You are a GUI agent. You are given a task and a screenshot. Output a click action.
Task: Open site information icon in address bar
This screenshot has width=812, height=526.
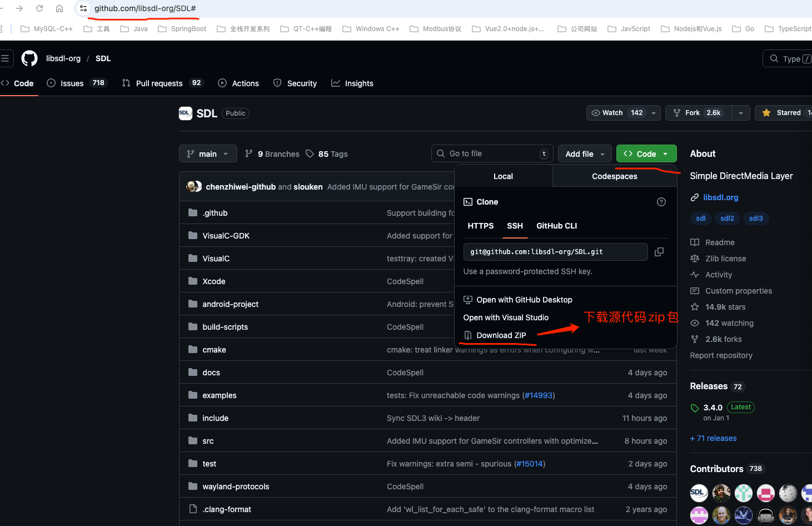[x=83, y=8]
